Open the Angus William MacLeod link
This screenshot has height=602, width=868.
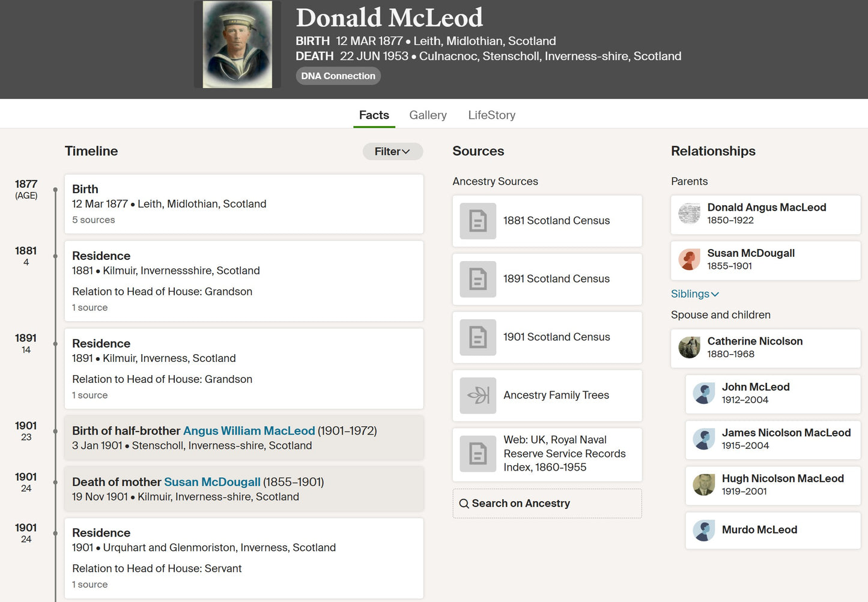coord(249,431)
